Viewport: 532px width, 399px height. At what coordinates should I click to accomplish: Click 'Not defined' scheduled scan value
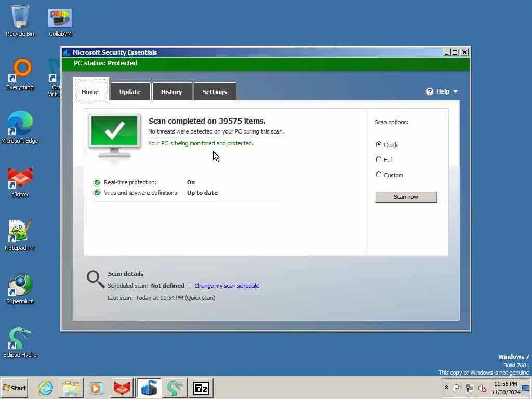click(x=168, y=286)
